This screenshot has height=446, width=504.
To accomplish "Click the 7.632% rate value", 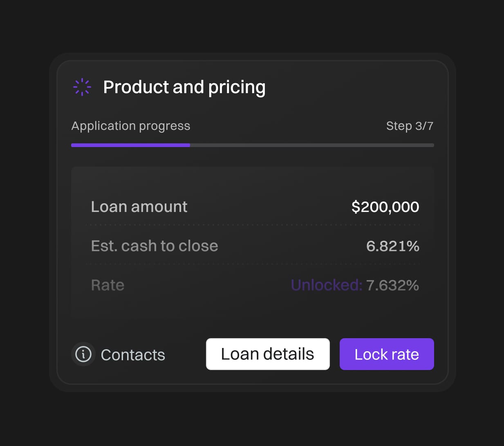I will tap(392, 285).
